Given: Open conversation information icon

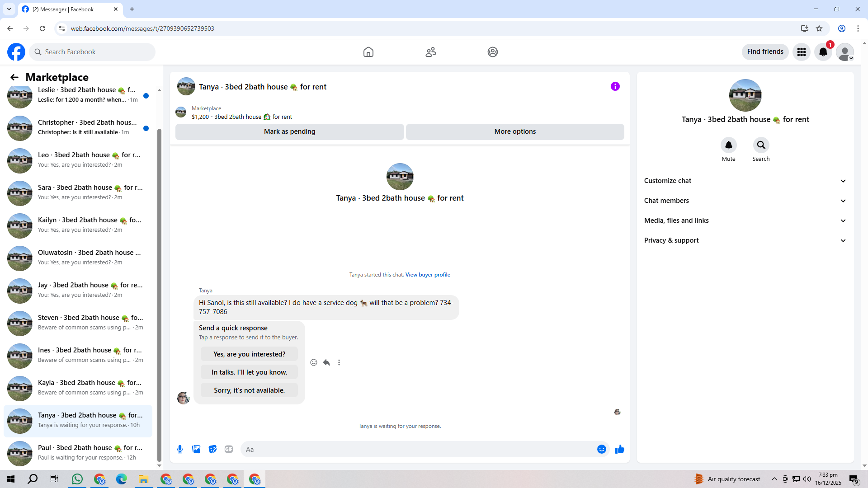Looking at the screenshot, I should (x=615, y=86).
